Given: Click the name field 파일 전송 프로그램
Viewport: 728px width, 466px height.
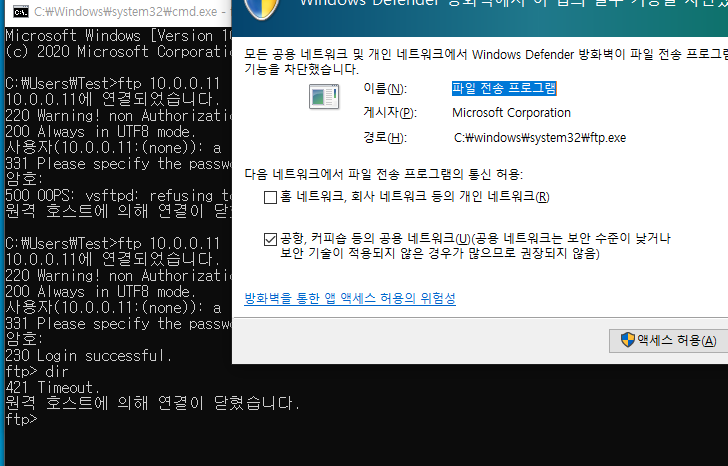Looking at the screenshot, I should 504,88.
